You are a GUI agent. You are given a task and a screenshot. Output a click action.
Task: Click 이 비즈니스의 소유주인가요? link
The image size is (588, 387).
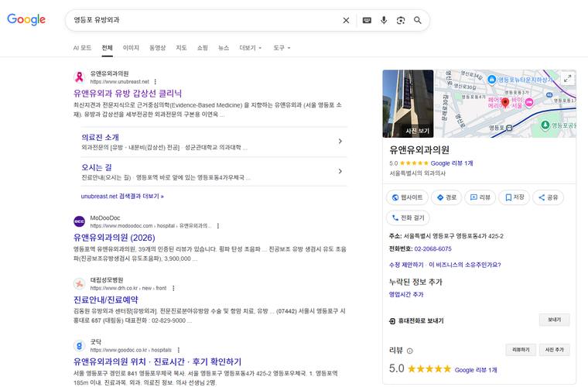(465, 265)
